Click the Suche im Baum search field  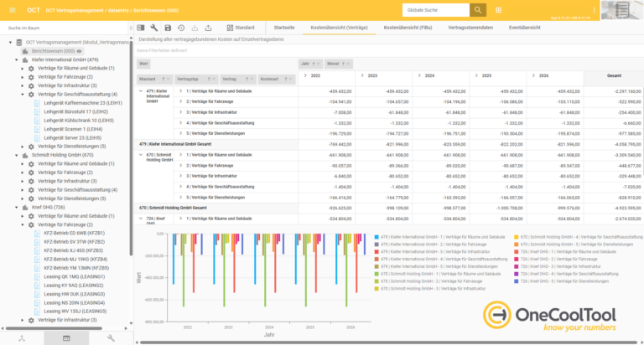65,28
